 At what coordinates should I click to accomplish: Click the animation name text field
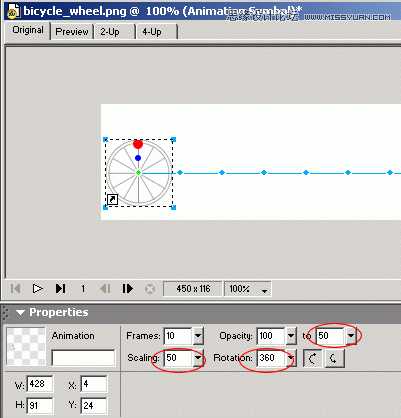point(83,358)
